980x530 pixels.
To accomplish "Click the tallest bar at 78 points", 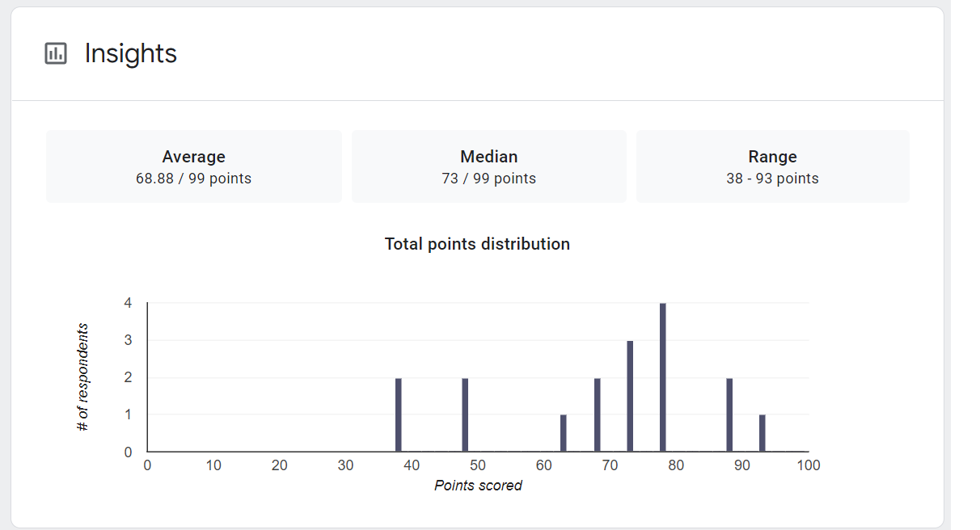I will 663,377.
